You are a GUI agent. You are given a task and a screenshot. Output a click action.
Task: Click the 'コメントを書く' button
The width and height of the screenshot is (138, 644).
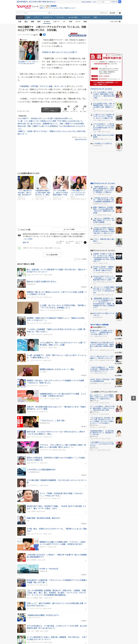coord(69,229)
